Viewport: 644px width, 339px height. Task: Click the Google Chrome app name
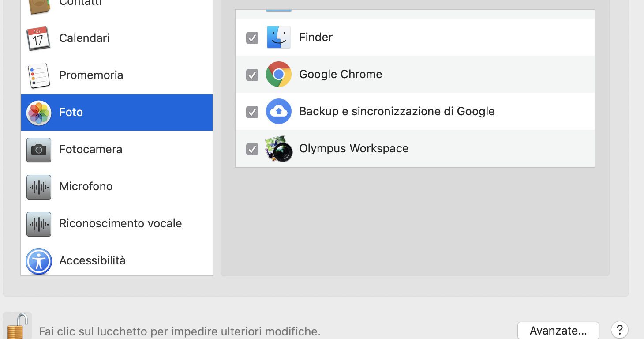pyautogui.click(x=341, y=74)
